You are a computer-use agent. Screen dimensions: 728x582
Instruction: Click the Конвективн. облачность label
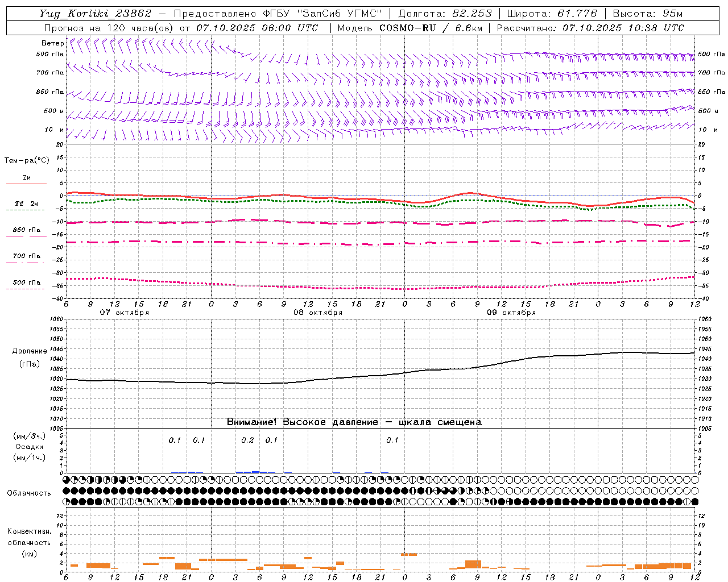(29, 537)
